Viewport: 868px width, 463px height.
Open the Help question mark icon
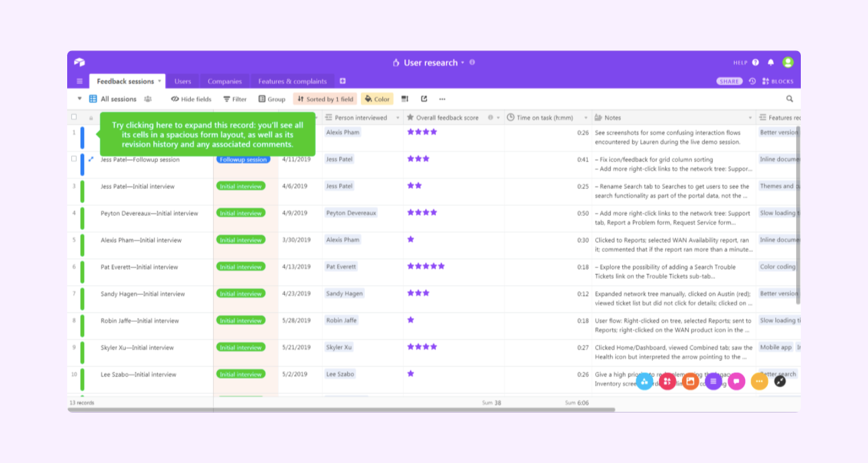click(x=756, y=62)
